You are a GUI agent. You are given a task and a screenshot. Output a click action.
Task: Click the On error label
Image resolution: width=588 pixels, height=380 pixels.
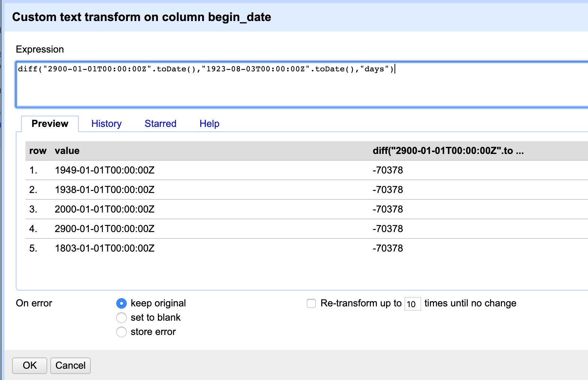34,303
